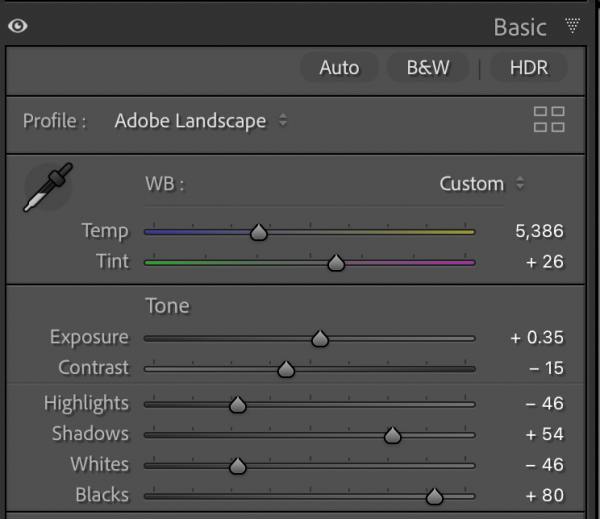Click the Basic panel title

coord(520,28)
